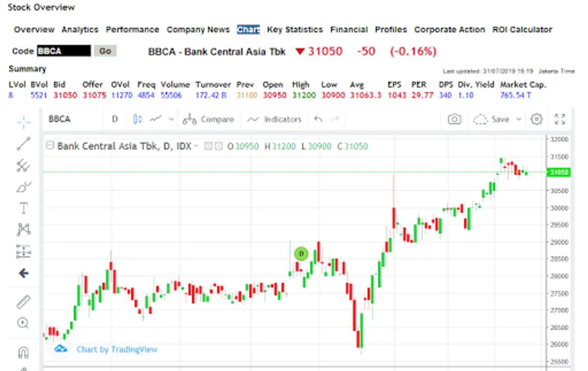Open the Key Statistics tab
This screenshot has width=588, height=371.
[x=295, y=30]
